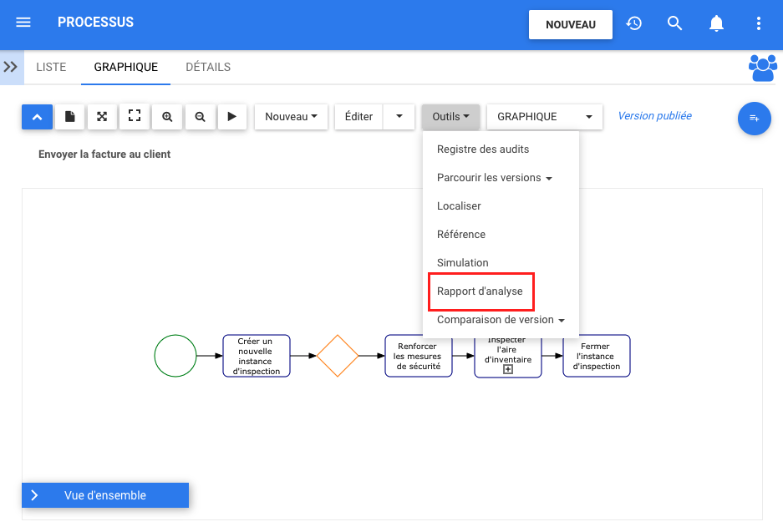Collapse toolbar with blue chevron-up button
This screenshot has width=783, height=532.
point(37,117)
